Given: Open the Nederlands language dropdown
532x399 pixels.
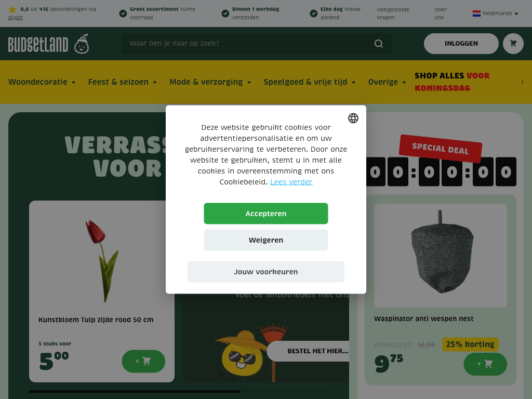Looking at the screenshot, I should (495, 14).
